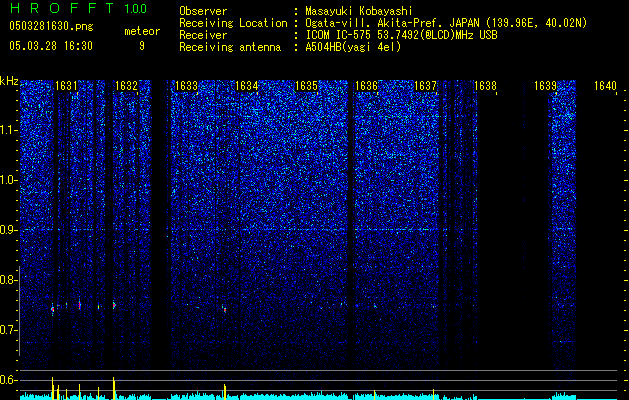
Task: Click the 0.8 kHz axis label
Action: pyautogui.click(x=7, y=280)
